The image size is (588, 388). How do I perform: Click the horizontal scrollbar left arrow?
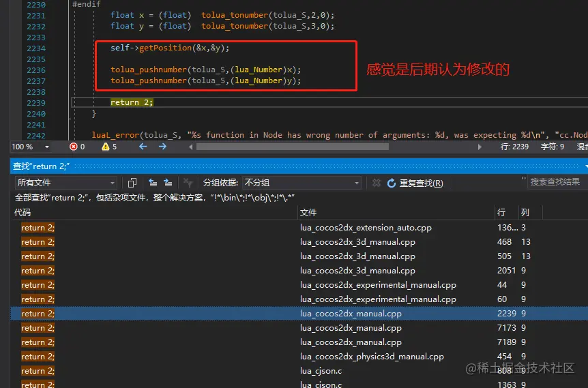190,147
